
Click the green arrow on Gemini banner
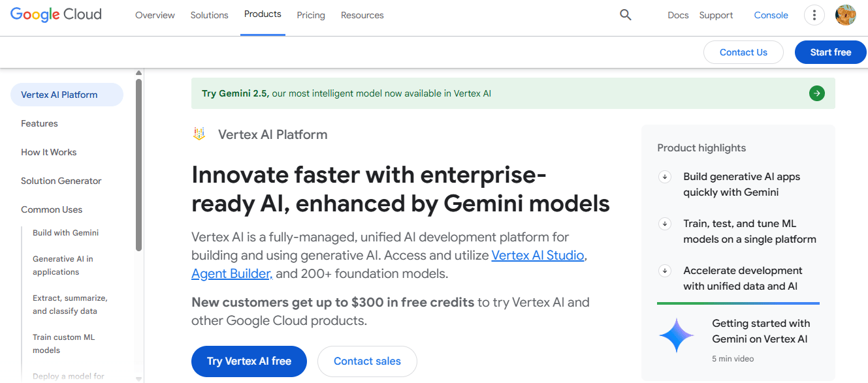(816, 93)
